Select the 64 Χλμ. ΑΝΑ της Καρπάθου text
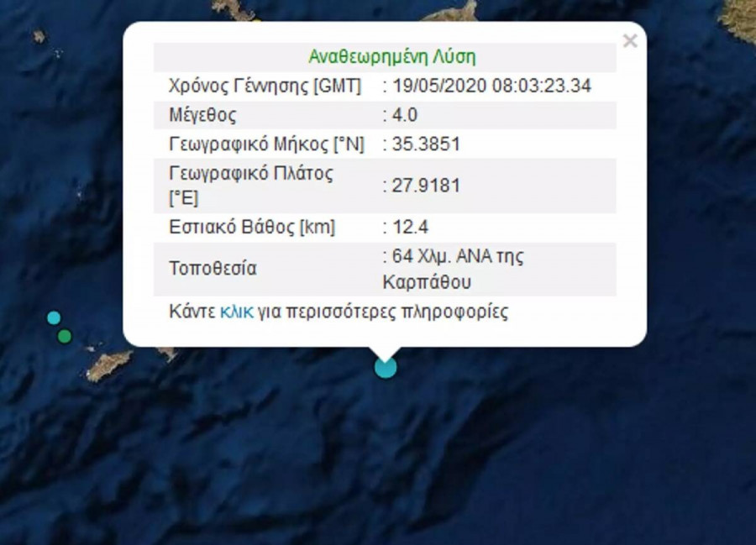This screenshot has width=756, height=545. point(454,269)
